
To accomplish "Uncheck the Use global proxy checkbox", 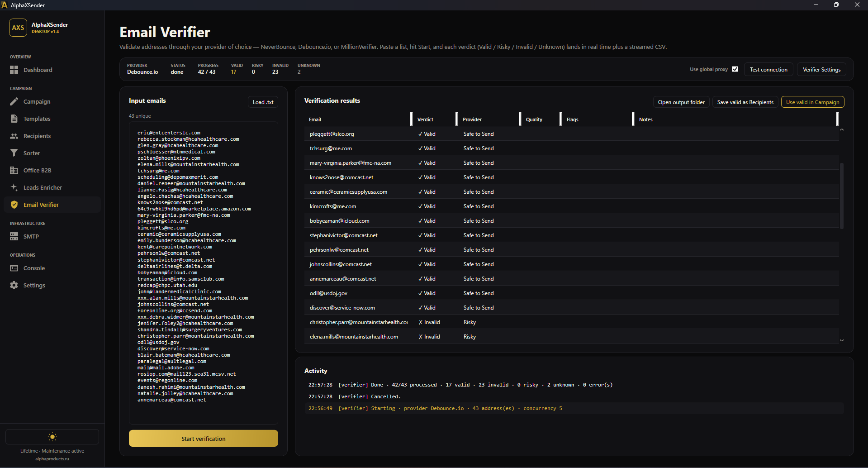I will tap(735, 69).
